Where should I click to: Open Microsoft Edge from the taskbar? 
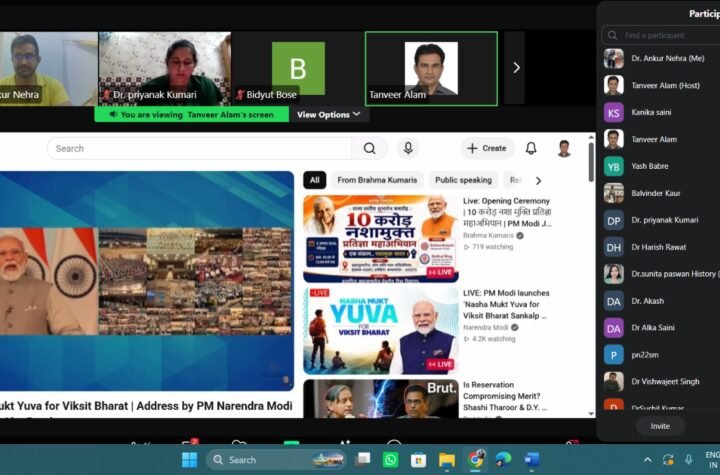[x=504, y=459]
